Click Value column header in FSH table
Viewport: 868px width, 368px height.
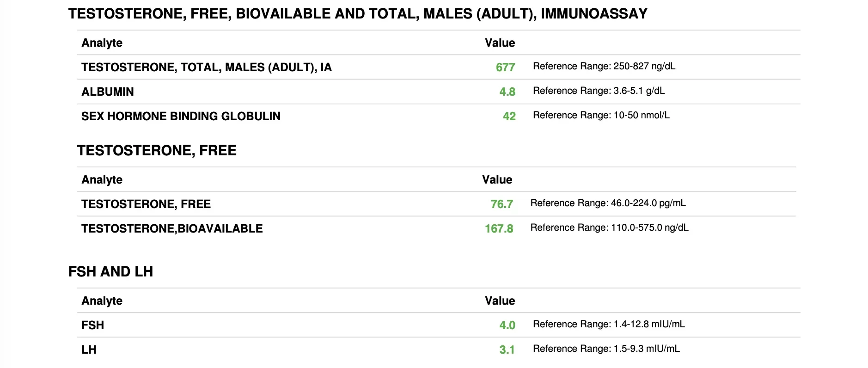(500, 301)
